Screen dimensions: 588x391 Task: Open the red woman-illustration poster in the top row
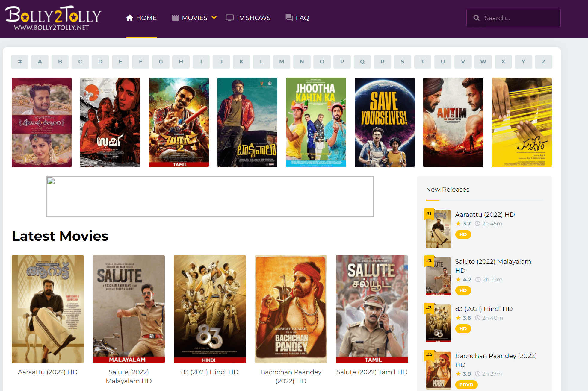point(110,122)
